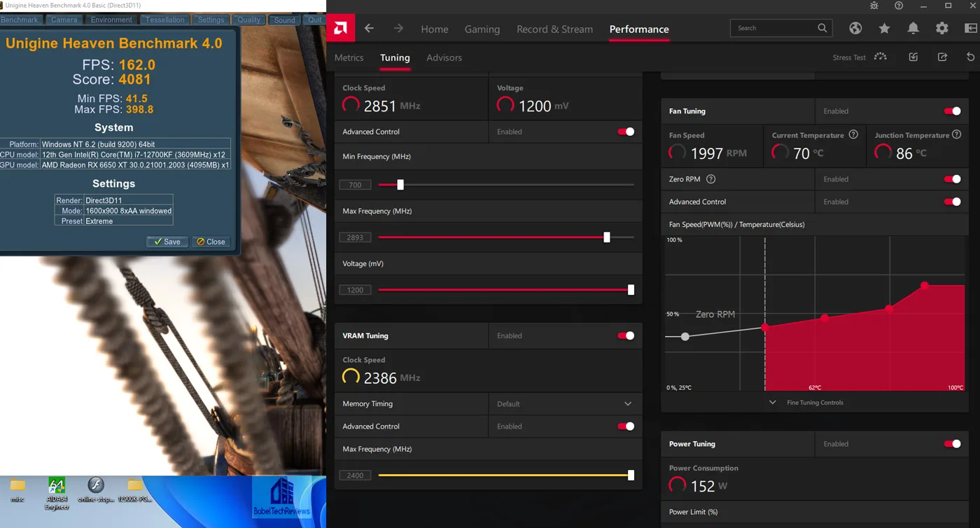Click the VRAM Max Frequency 2400 box
The width and height of the screenshot is (980, 528).
[355, 475]
